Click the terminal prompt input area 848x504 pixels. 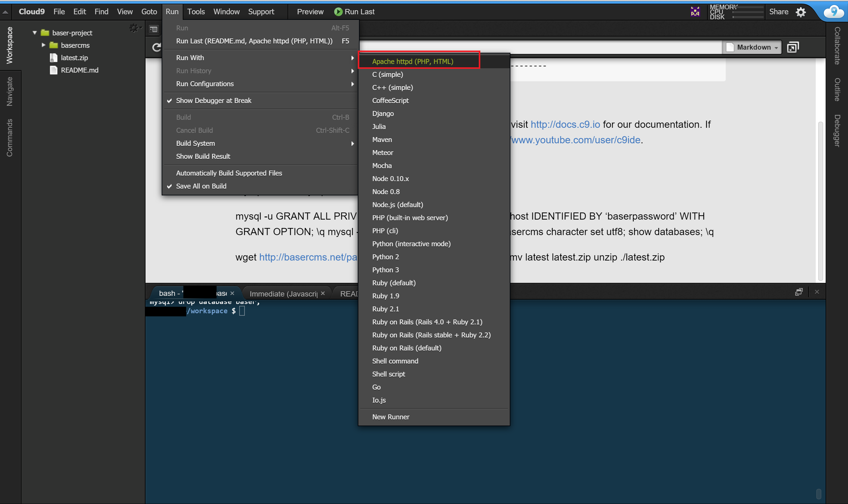click(242, 311)
